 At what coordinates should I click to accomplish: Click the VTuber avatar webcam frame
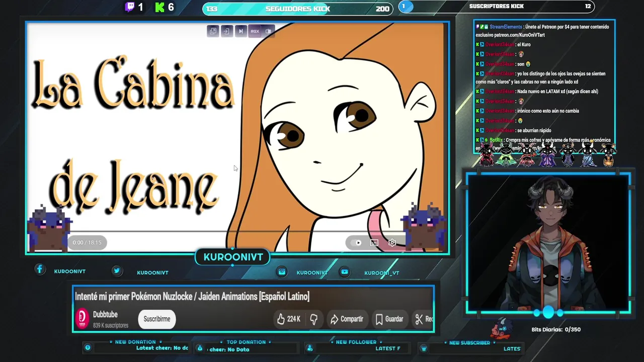point(548,243)
